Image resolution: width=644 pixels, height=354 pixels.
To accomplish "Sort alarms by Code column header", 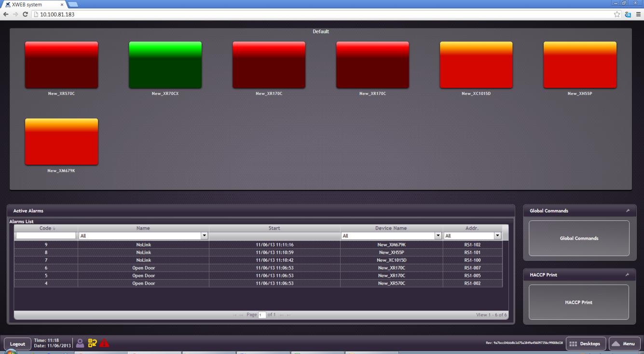I will tap(46, 228).
